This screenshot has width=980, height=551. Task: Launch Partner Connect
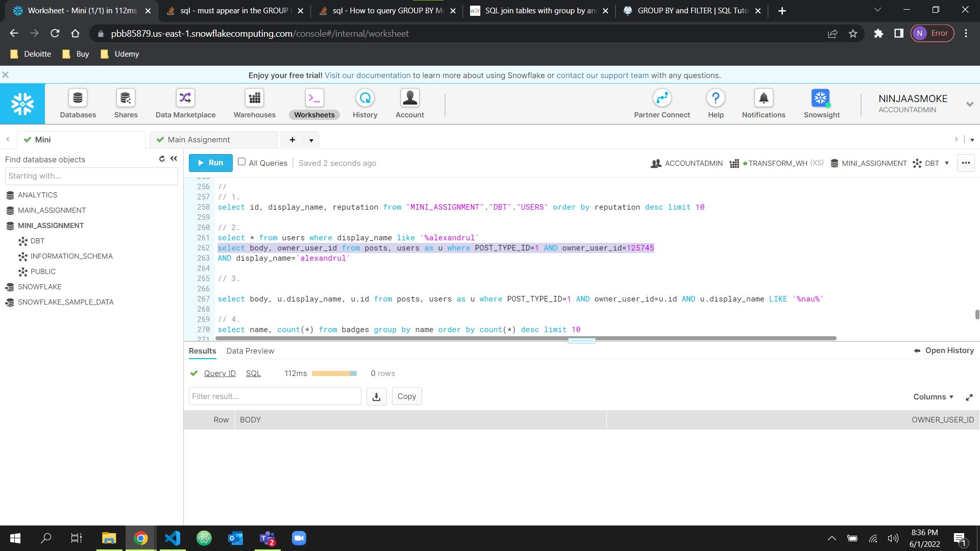click(662, 103)
